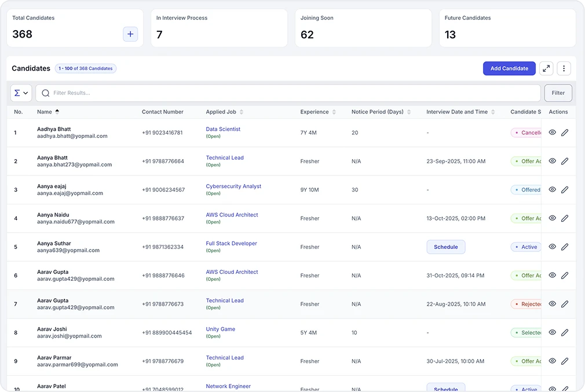Click the Cancelled status badge for Aadhya Bhatt
The width and height of the screenshot is (585, 392).
click(x=526, y=133)
